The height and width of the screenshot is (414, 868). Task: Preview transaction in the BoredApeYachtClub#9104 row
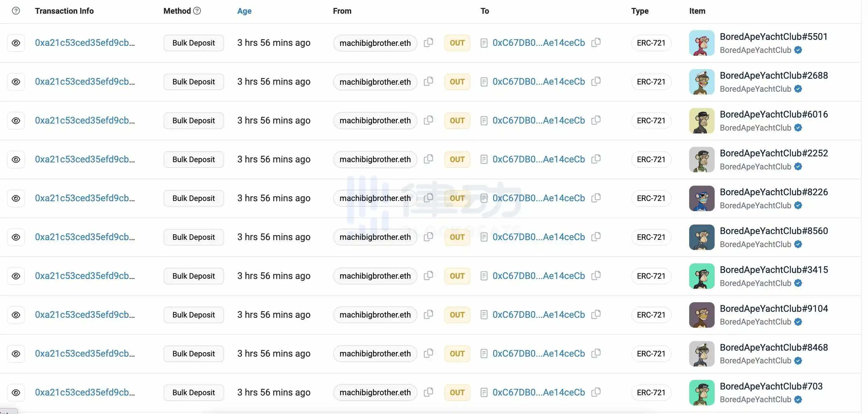point(16,315)
